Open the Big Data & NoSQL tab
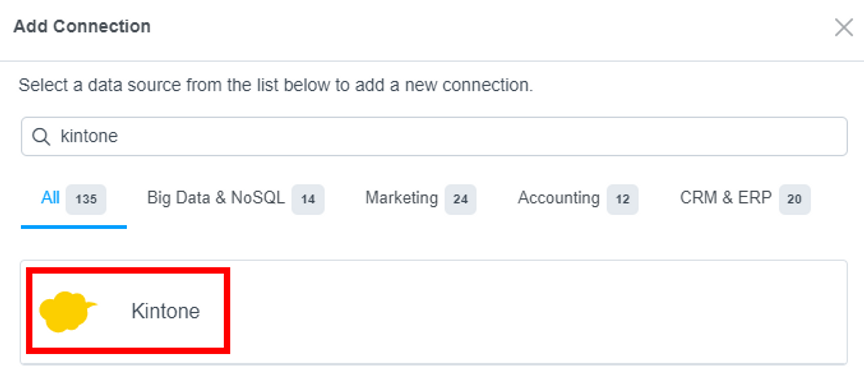This screenshot has height=376, width=864. coord(236,198)
